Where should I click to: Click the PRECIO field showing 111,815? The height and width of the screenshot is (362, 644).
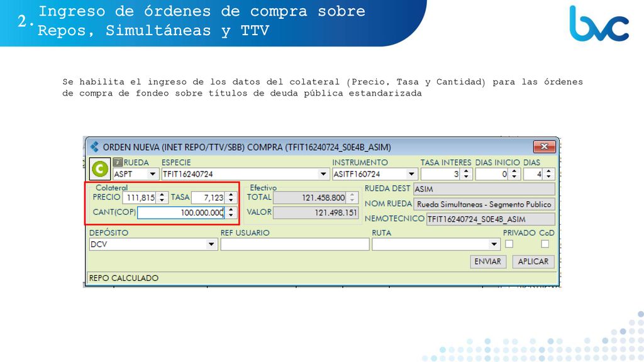coord(140,197)
